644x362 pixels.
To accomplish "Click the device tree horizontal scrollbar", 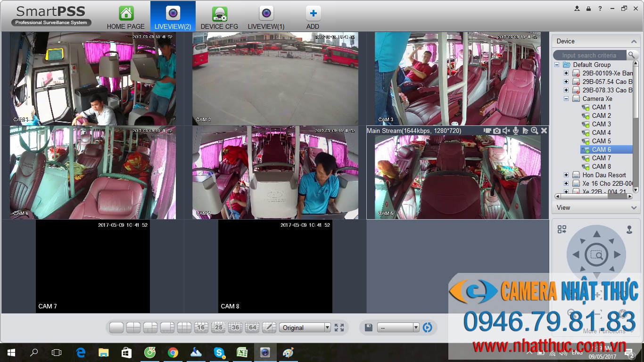I will 593,196.
